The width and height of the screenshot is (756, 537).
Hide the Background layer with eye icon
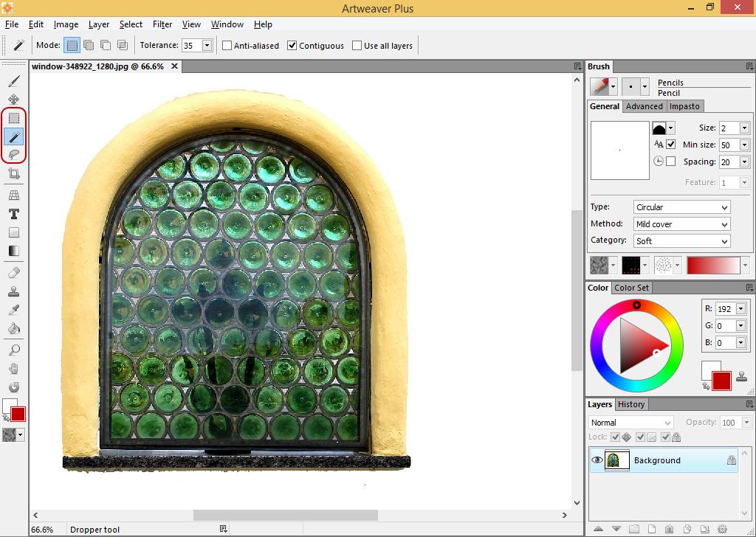coord(597,460)
